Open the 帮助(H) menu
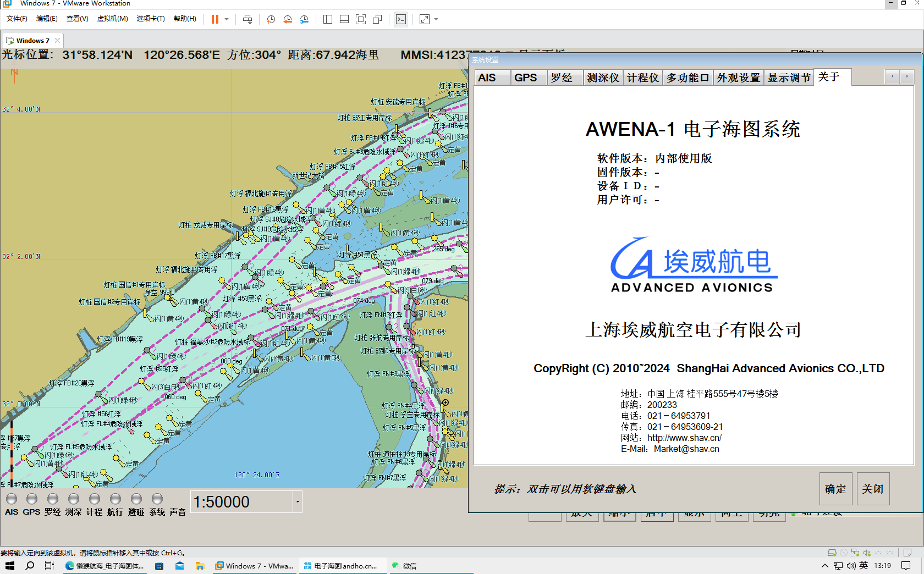Viewport: 924px width, 574px height. [x=185, y=19]
